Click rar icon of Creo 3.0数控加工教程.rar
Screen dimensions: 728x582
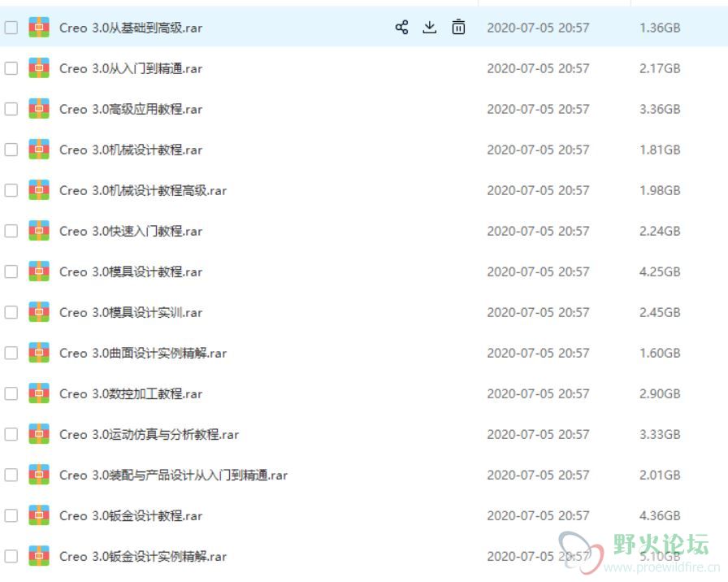pos(39,393)
